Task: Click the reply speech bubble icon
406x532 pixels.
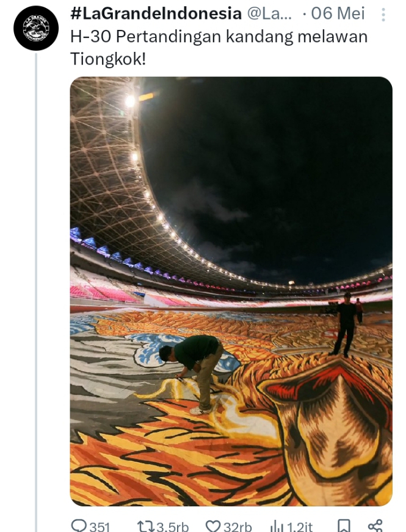Action: (79, 525)
